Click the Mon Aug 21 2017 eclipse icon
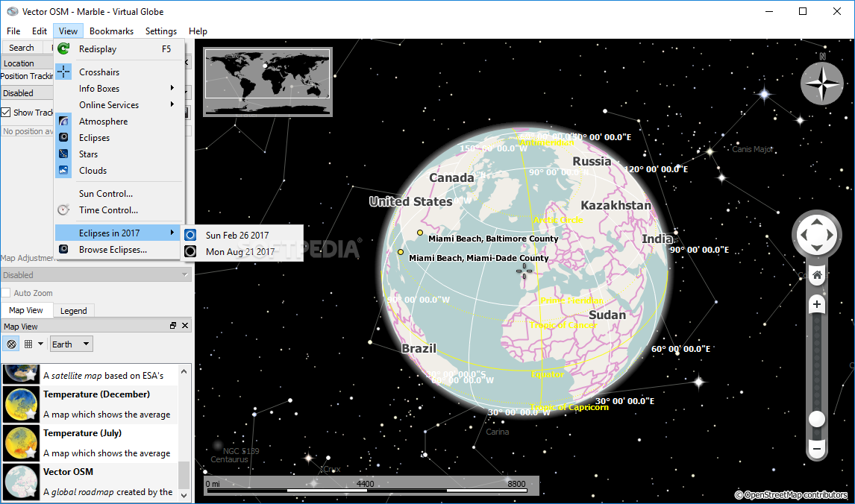The width and height of the screenshot is (855, 504). point(190,251)
